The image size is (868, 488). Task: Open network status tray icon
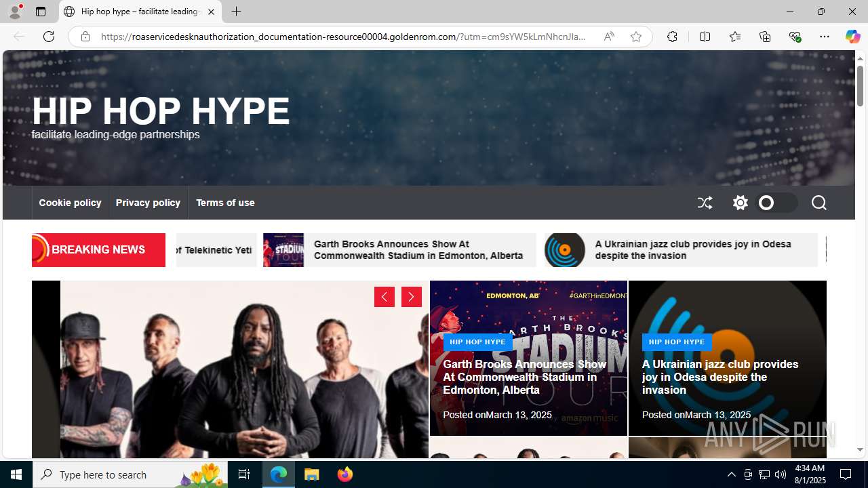click(764, 474)
